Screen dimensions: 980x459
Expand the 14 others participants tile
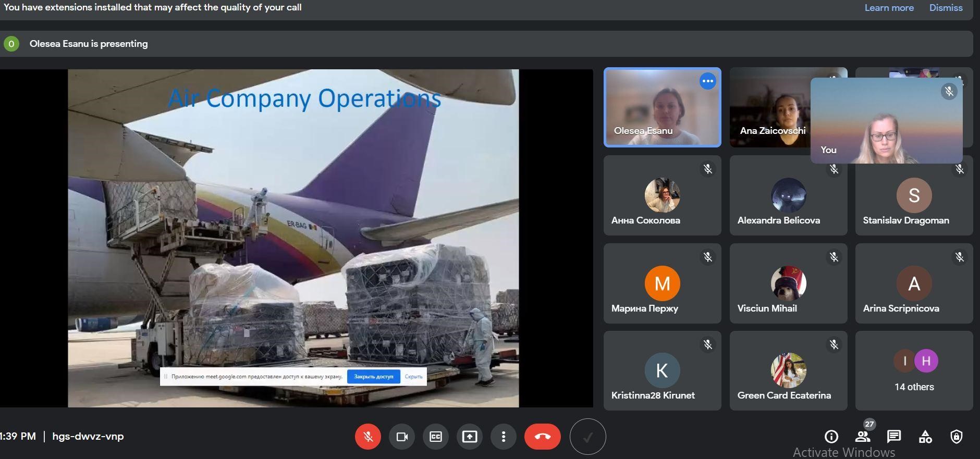[914, 371]
